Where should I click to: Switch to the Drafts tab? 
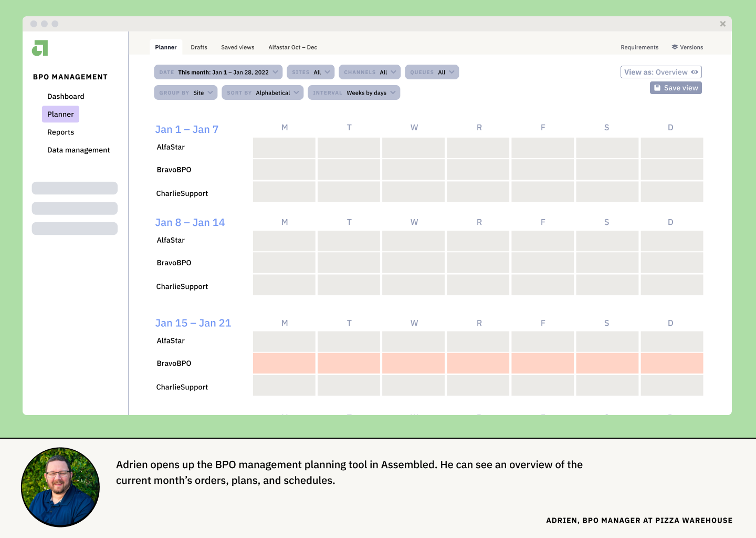[x=199, y=47]
